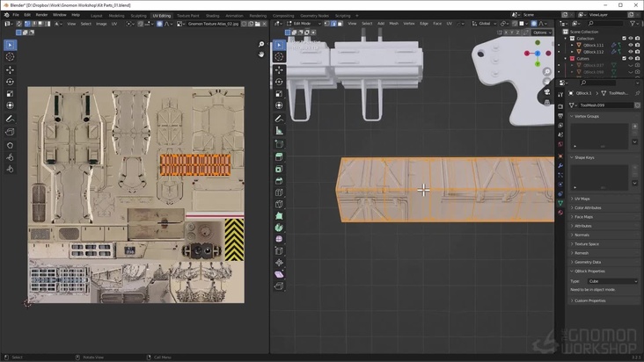Click the add workspace plus tab
Image resolution: width=644 pixels, height=362 pixels.
(356, 16)
